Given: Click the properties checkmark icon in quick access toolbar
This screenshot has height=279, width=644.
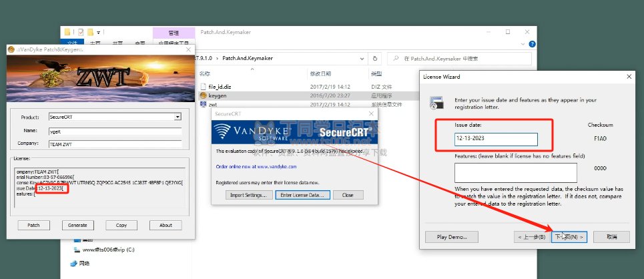Looking at the screenshot, I should [x=81, y=32].
